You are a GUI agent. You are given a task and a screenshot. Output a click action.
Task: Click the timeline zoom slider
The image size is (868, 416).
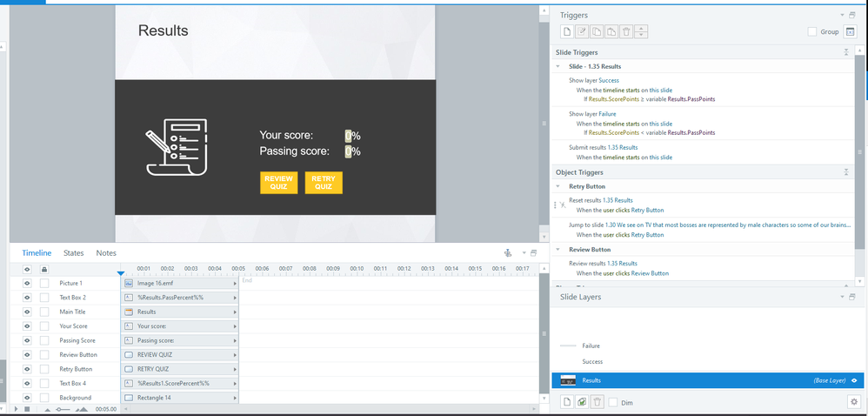click(x=63, y=409)
